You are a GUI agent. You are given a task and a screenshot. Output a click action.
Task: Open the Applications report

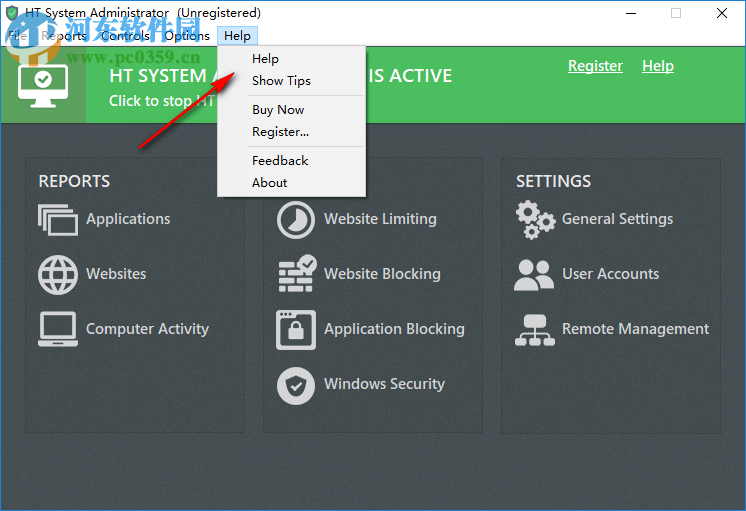[x=128, y=219]
